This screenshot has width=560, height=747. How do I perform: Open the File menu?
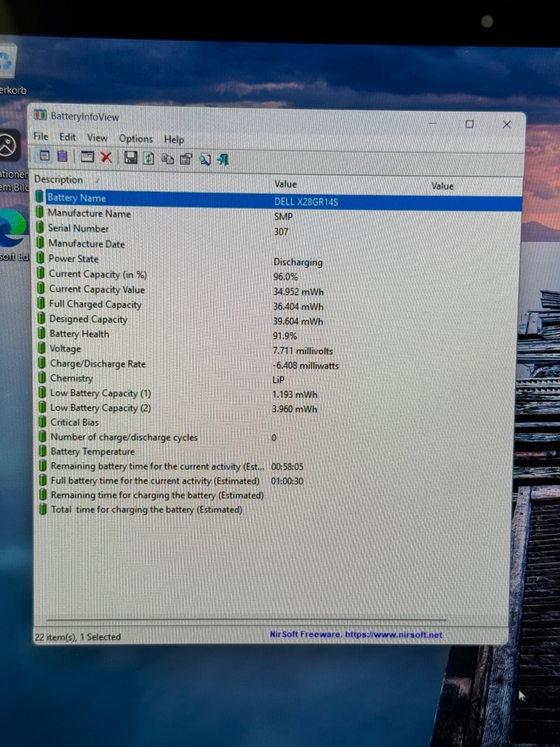coord(41,136)
